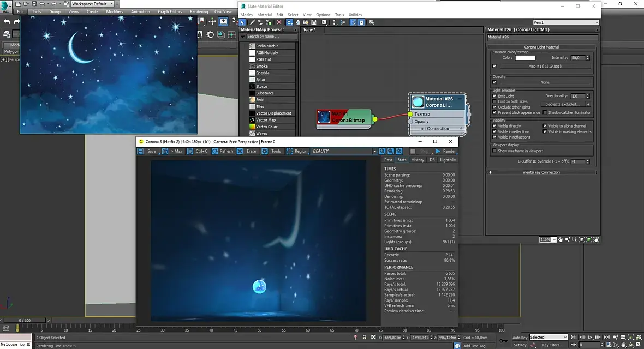644x349 pixels.
Task: Open the Rendering menu in 3ds Max
Action: point(199,11)
